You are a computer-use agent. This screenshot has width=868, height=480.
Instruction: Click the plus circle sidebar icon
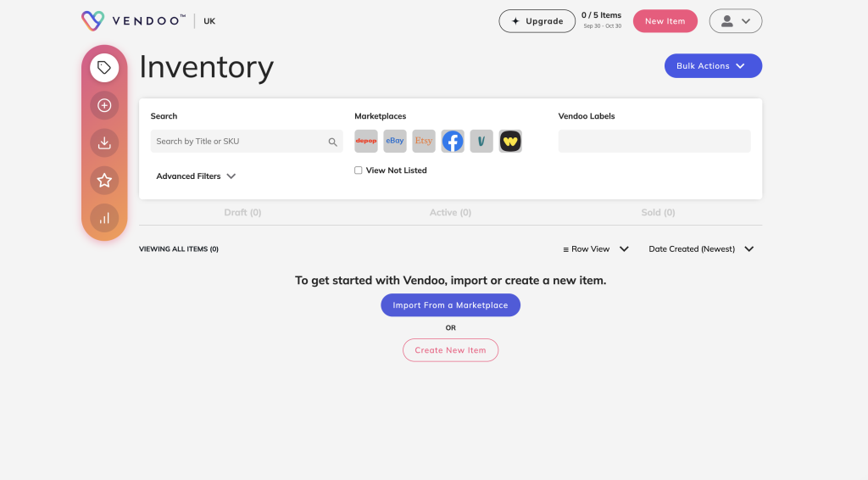click(104, 105)
